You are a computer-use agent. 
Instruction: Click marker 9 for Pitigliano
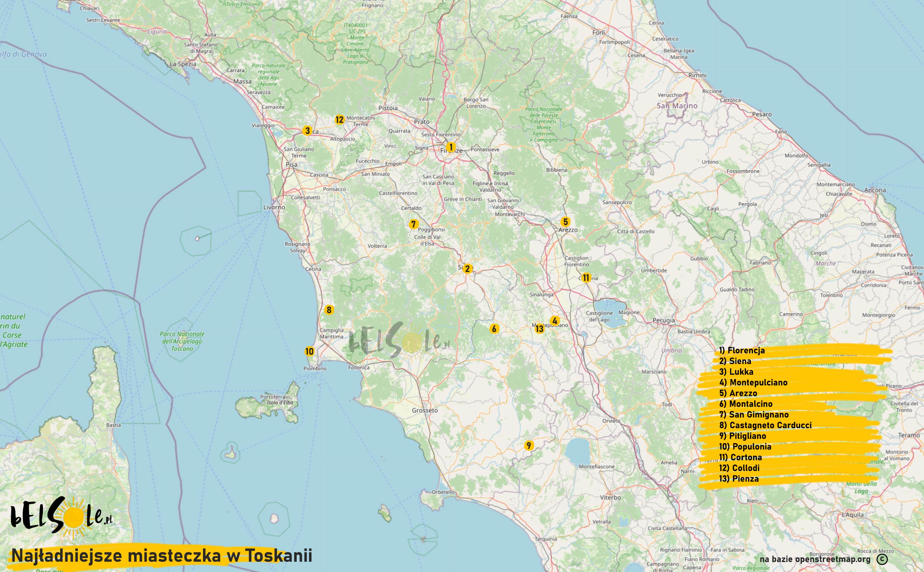pyautogui.click(x=529, y=446)
